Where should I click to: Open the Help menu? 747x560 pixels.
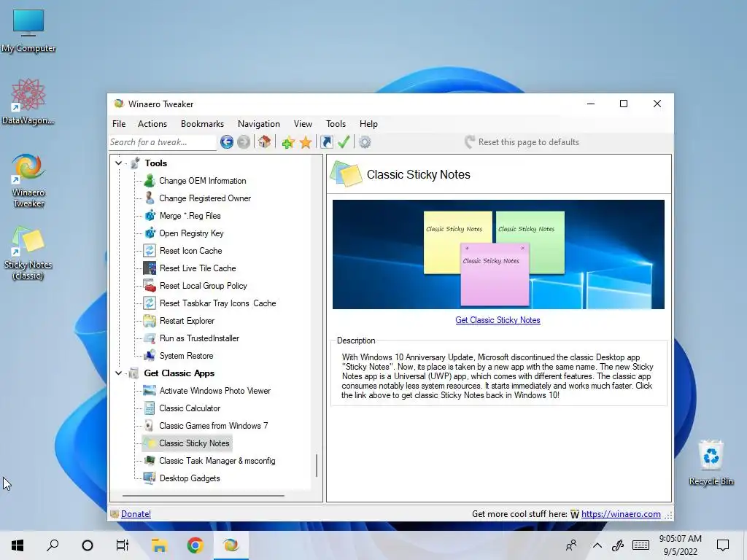tap(368, 124)
